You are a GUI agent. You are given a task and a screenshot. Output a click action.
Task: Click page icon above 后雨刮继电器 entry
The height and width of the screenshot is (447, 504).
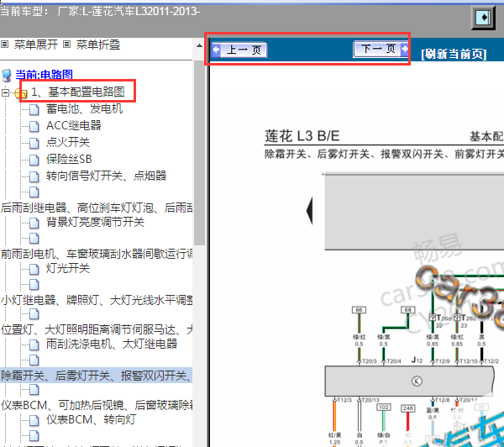coord(34,192)
